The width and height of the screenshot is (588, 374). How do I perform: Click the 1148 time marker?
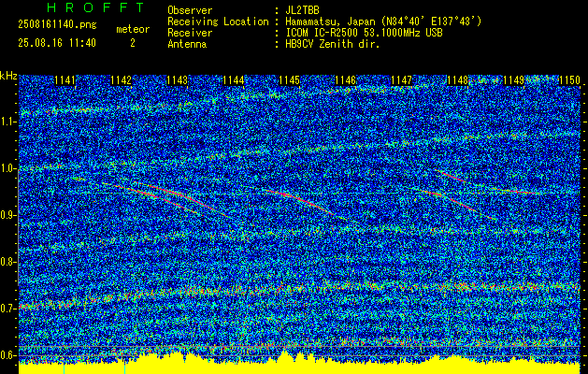tap(458, 80)
